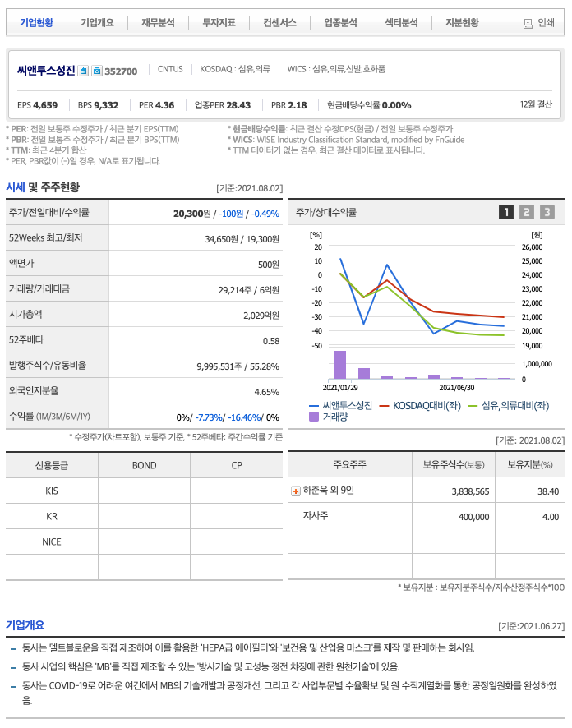Click the 인쇄 print link
Screen dimensions: 572x728
click(x=546, y=23)
